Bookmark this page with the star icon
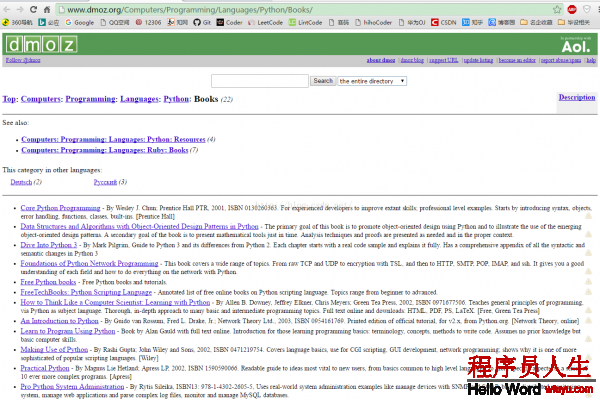The image size is (600, 400). pyautogui.click(x=557, y=10)
